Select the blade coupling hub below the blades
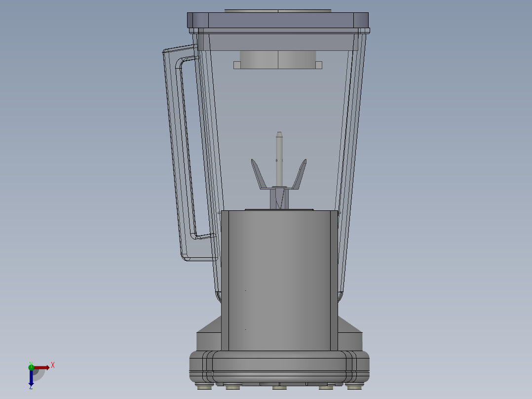 279,199
